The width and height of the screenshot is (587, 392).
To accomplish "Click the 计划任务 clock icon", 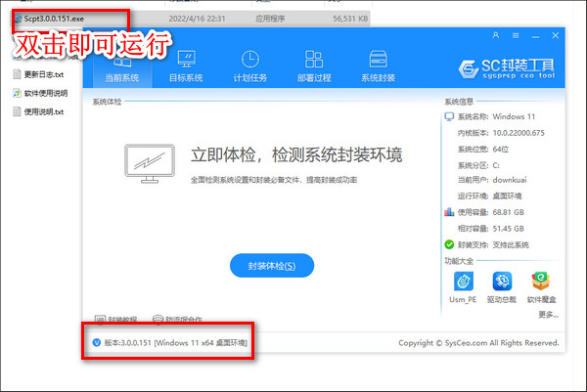I will 250,59.
